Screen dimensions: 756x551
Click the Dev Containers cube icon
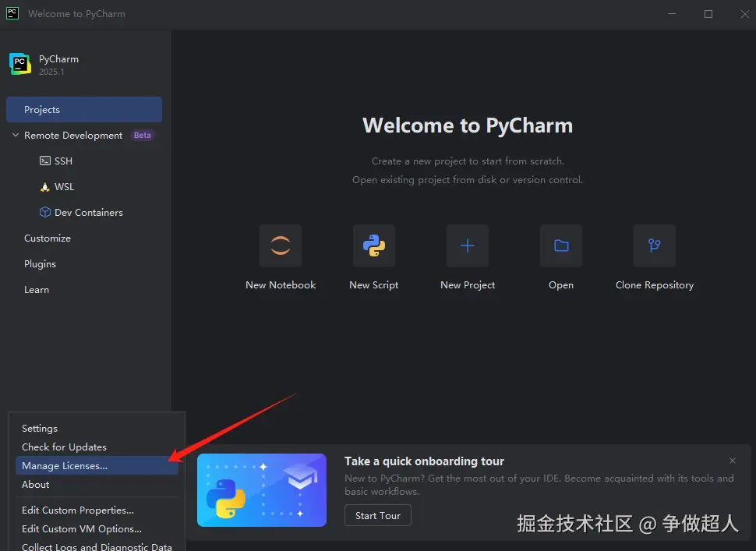[x=45, y=212]
